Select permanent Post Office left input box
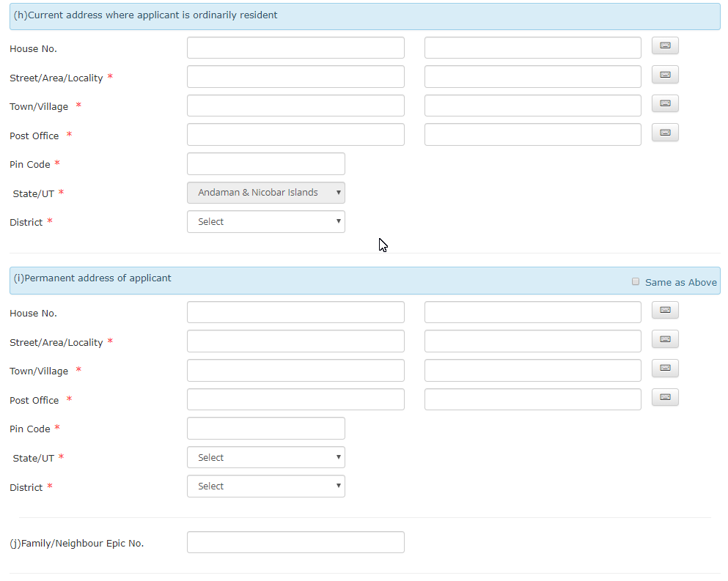The height and width of the screenshot is (581, 728). (295, 399)
